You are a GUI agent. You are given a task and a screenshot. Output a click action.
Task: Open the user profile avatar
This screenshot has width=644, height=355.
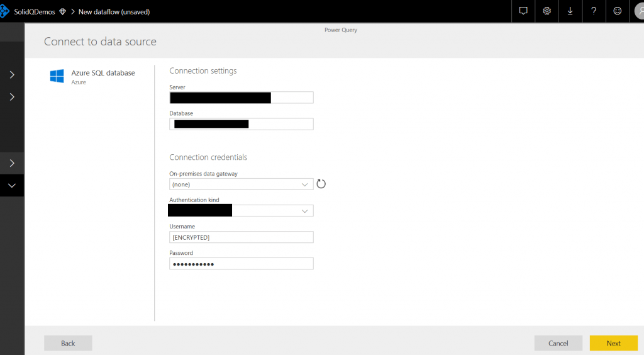tap(638, 11)
